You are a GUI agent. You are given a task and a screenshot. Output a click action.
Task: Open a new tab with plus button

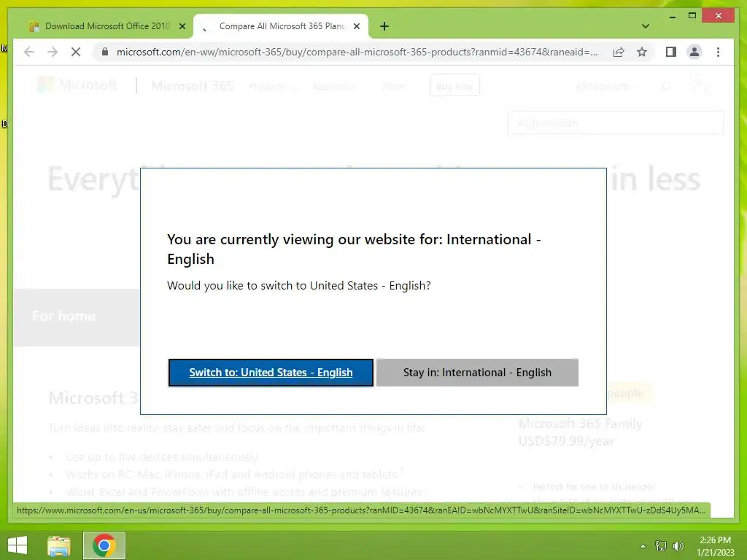pyautogui.click(x=384, y=27)
